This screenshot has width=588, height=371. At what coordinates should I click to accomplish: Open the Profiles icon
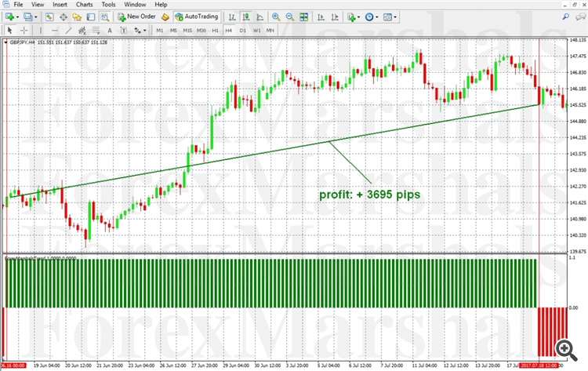pos(27,17)
